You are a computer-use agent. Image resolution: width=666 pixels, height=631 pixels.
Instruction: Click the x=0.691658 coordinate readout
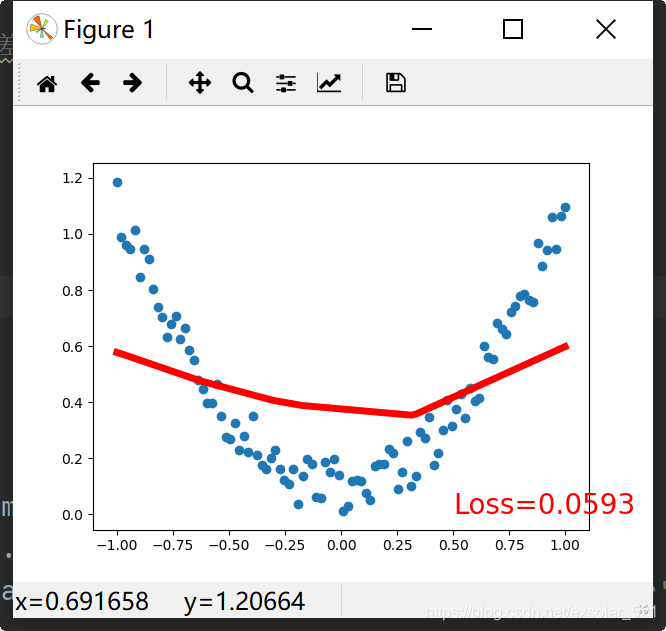pyautogui.click(x=82, y=601)
